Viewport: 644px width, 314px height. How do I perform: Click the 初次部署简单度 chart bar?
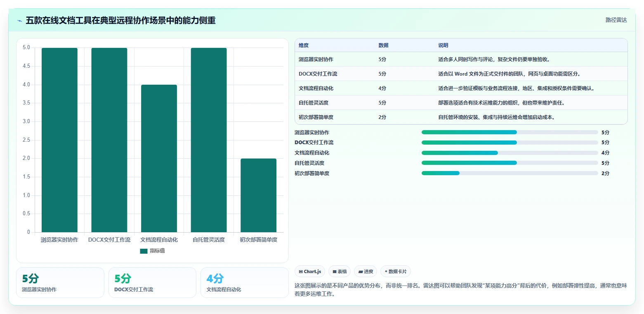259,195
